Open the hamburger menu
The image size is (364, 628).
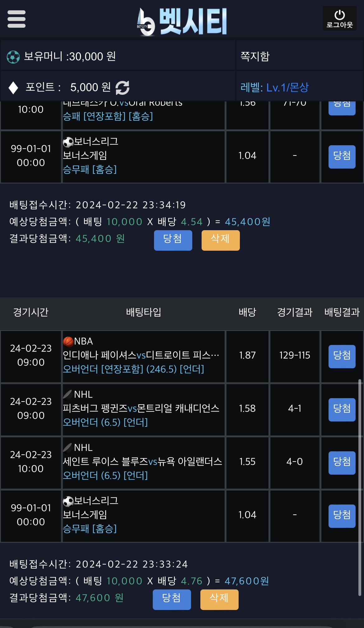coord(16,19)
